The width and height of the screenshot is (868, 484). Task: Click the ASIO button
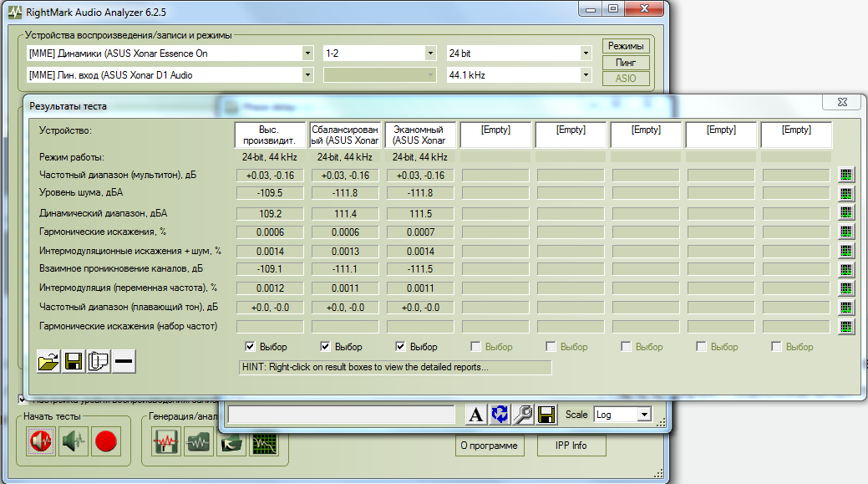(626, 79)
